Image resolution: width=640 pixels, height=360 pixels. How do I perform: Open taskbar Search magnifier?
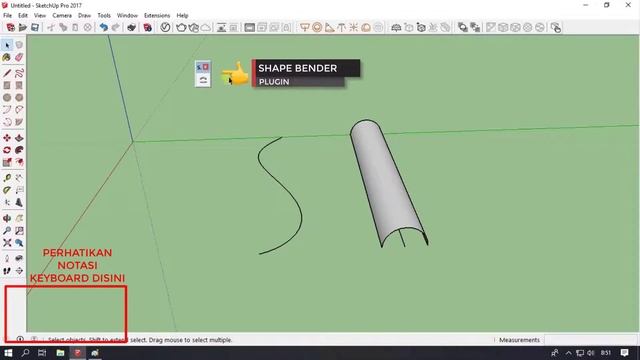25,353
